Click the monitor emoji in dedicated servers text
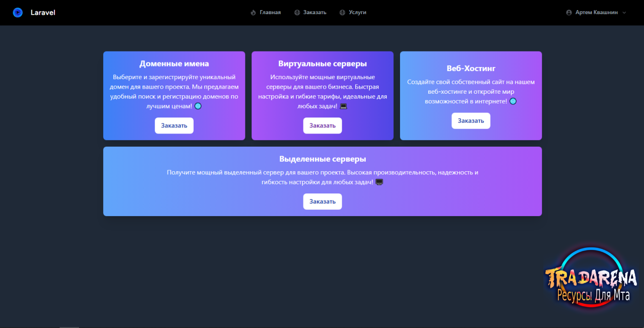 [379, 182]
